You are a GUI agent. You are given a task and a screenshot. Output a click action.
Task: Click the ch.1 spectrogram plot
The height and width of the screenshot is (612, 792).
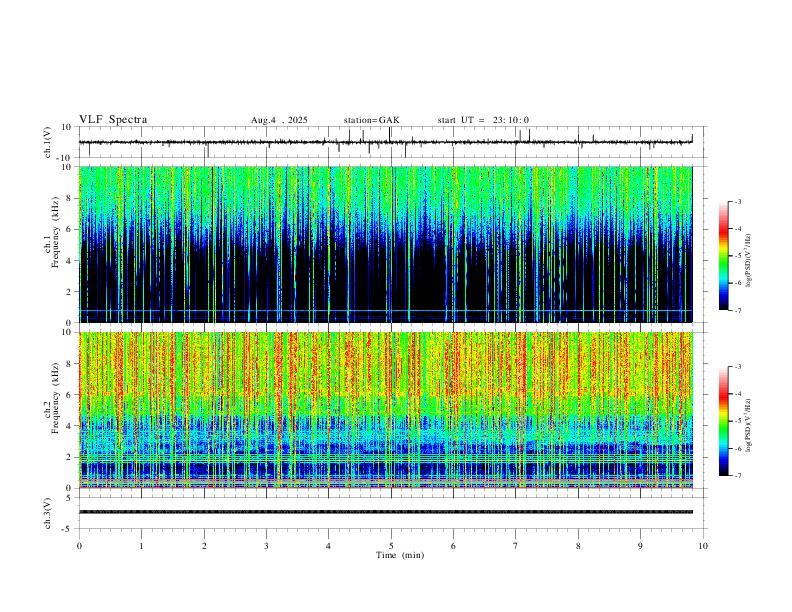386,244
